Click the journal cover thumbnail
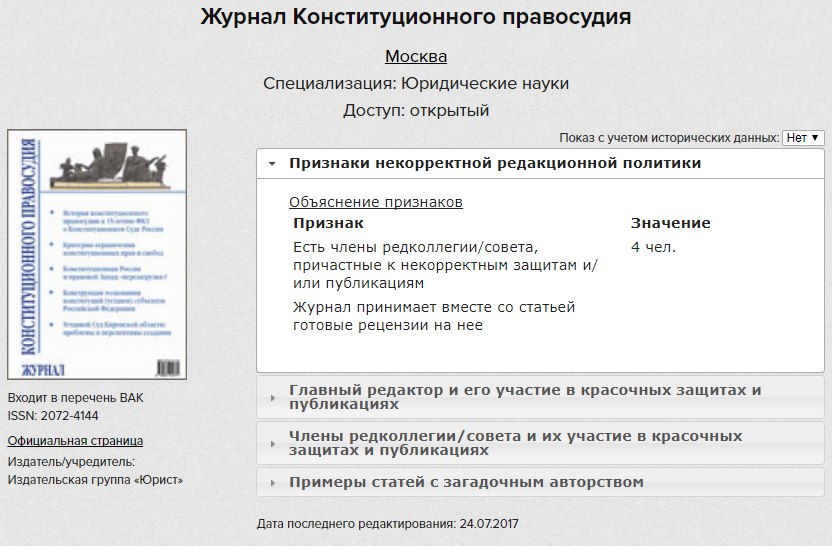 (x=97, y=254)
